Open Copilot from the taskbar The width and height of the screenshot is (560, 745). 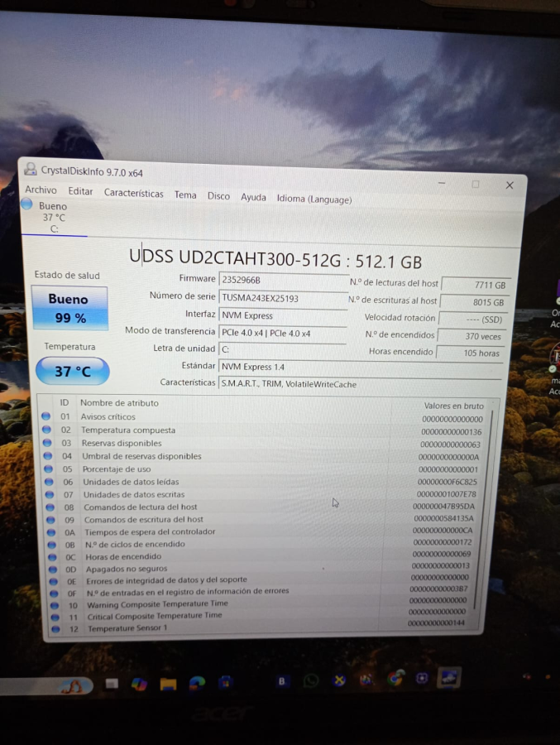click(x=139, y=685)
